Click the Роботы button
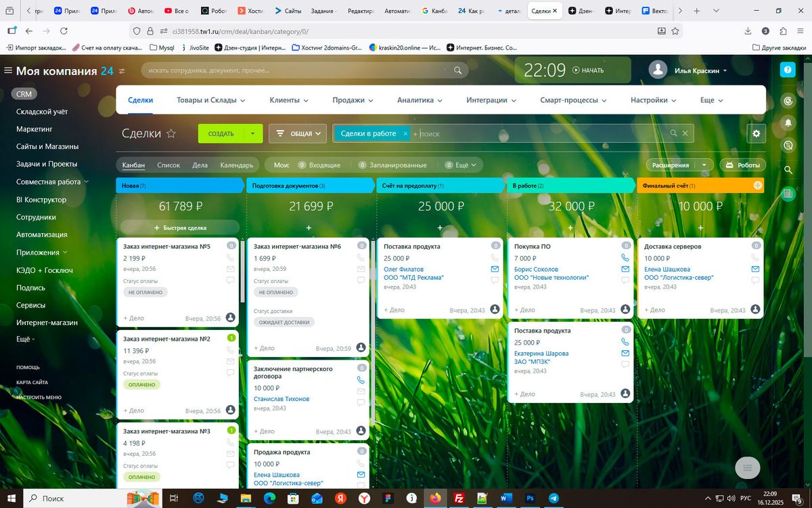The height and width of the screenshot is (508, 812). point(742,165)
